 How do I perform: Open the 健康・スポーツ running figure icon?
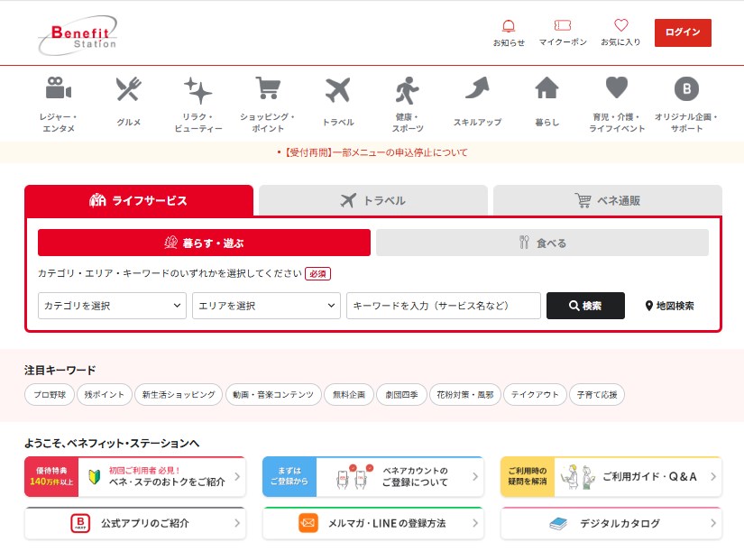408,89
